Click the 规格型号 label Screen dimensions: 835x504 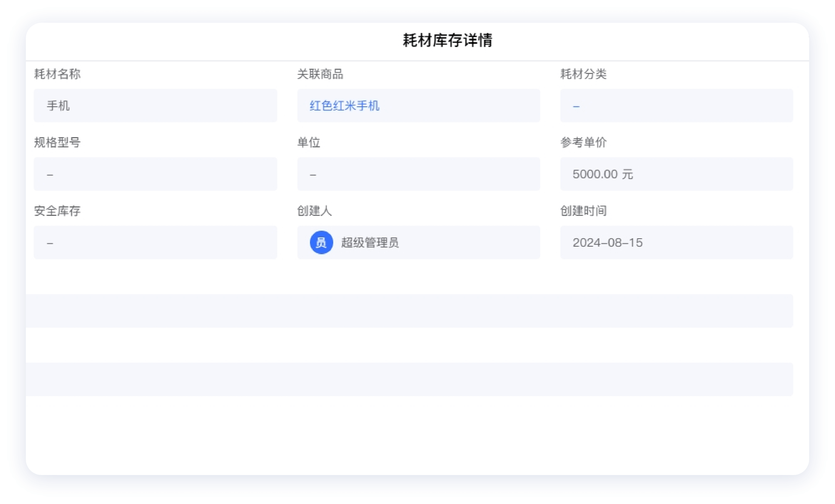click(x=57, y=142)
